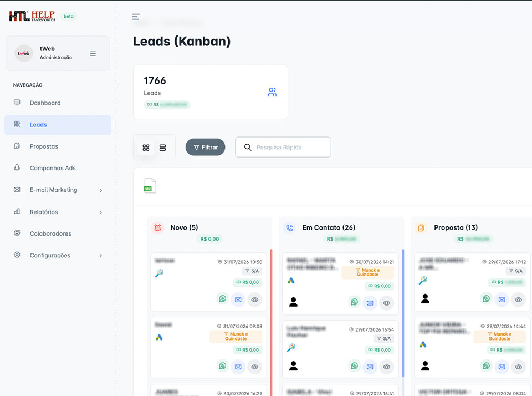Email the lead dated 31/07/2026 10:50
This screenshot has height=396, width=532.
tap(238, 299)
